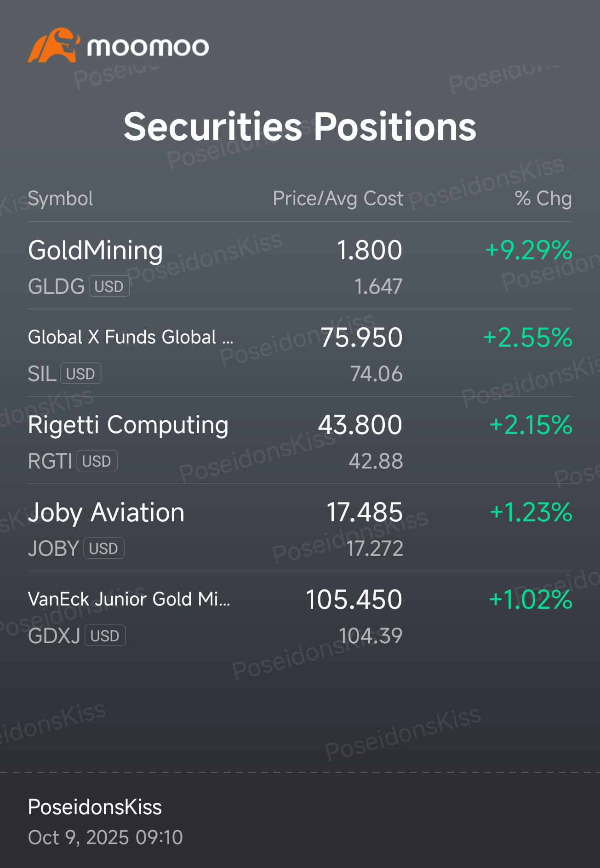Click the USD badge next to RGTI
Image resolution: width=600 pixels, height=868 pixels.
[97, 461]
